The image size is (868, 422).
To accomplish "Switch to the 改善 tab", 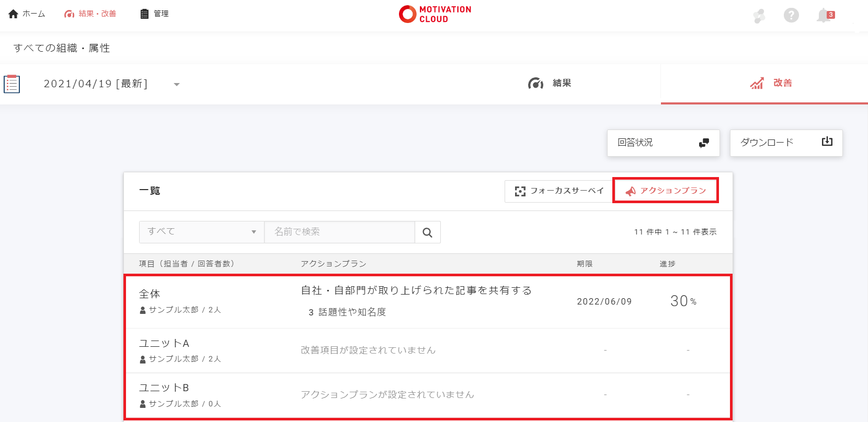I will click(x=771, y=84).
